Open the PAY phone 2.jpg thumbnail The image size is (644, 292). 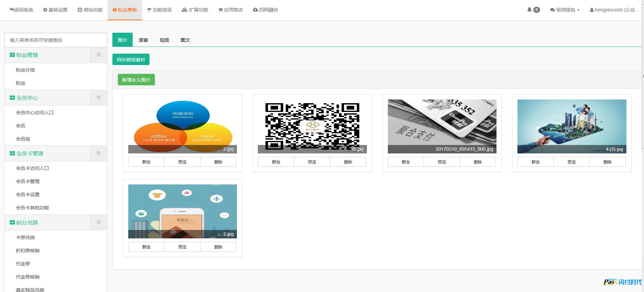(183, 211)
